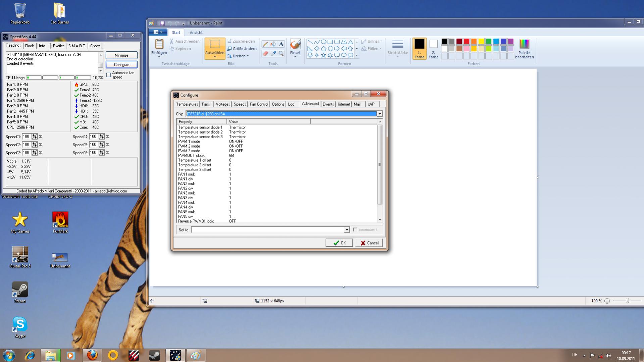Open the 'Set to' value dropdown
The width and height of the screenshot is (644, 362).
click(347, 230)
